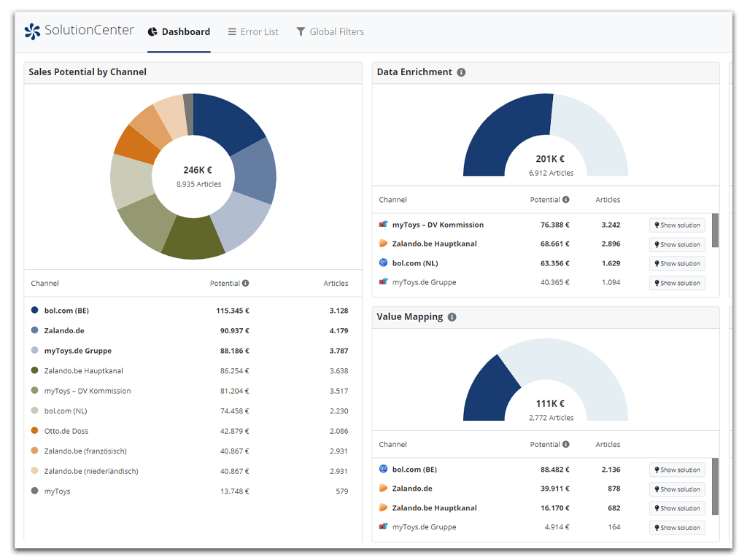Viewport: 747px width, 560px height.
Task: Click the Data Enrichment table scrollbar
Action: click(x=715, y=230)
